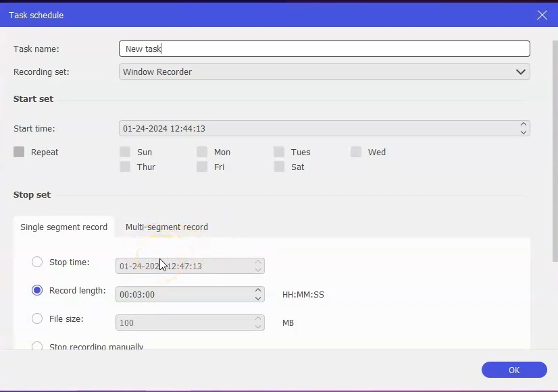Click the dialog vertical scrollbar
This screenshot has width=558, height=392.
[555, 151]
